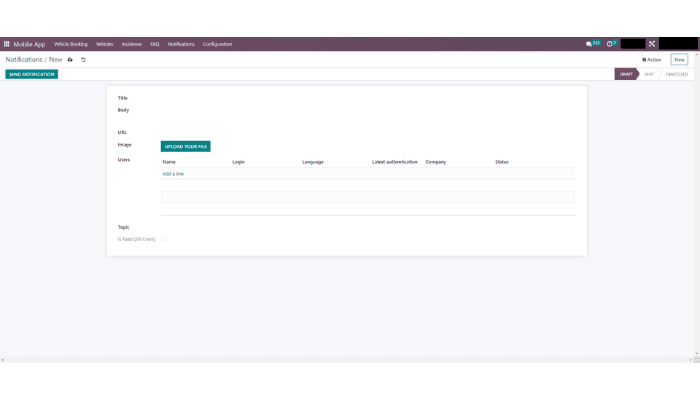
Task: Open the chat messages icon
Action: tap(593, 44)
